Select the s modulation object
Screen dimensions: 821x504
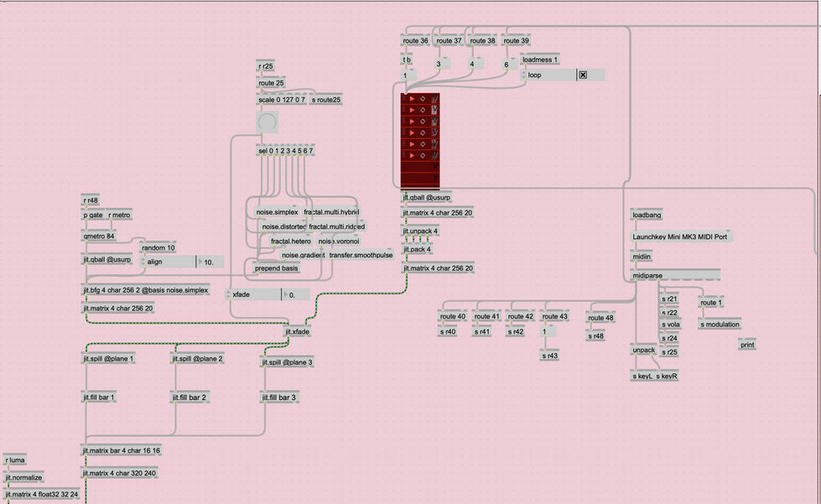[x=720, y=325]
